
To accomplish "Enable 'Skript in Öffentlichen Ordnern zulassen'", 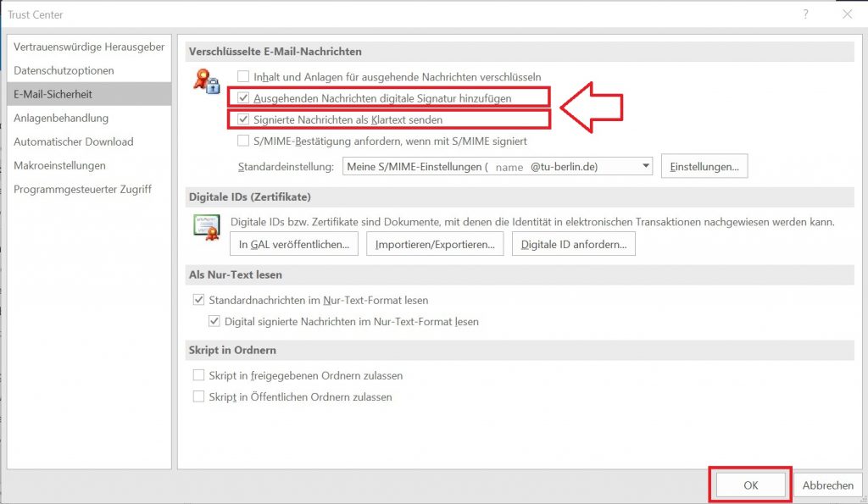I will point(198,396).
